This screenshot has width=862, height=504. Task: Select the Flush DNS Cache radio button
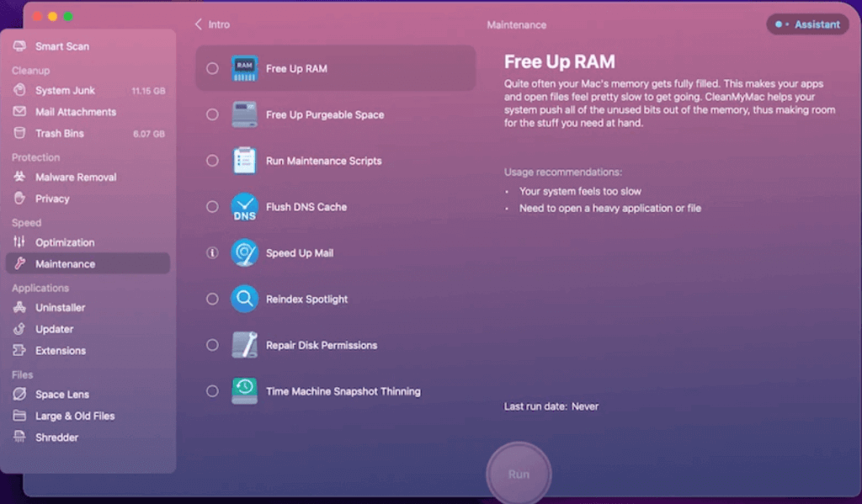[212, 207]
